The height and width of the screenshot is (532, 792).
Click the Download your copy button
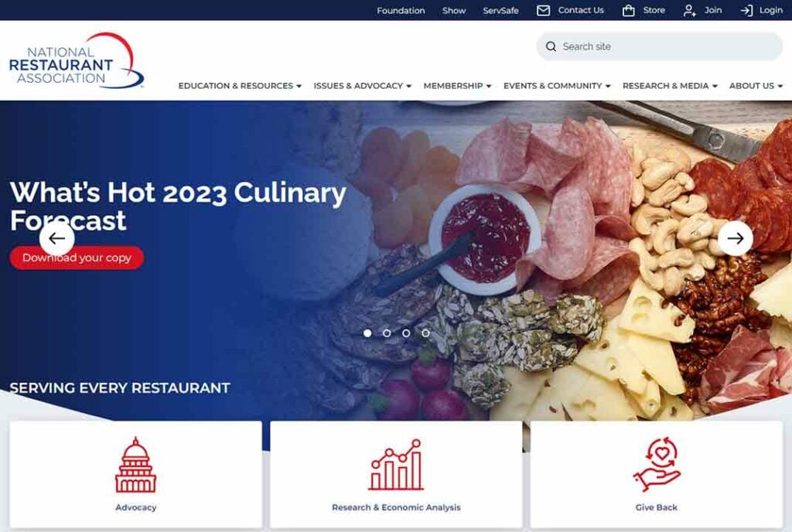pos(77,258)
